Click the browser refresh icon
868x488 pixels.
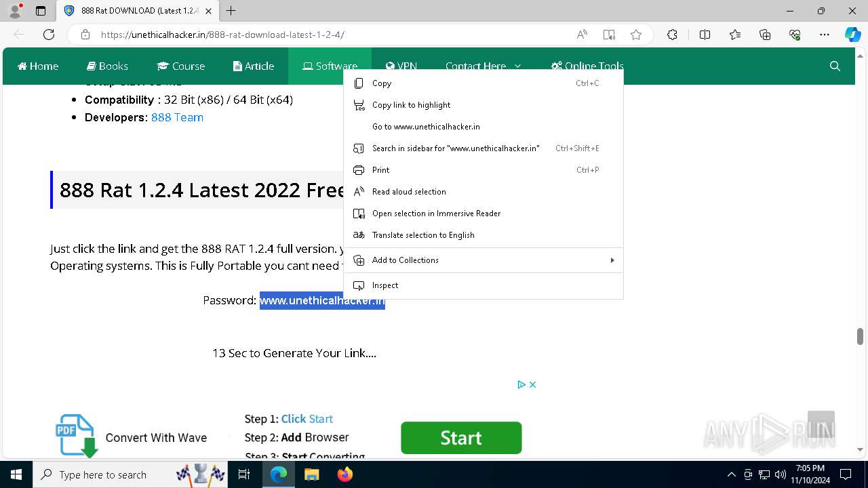point(49,35)
